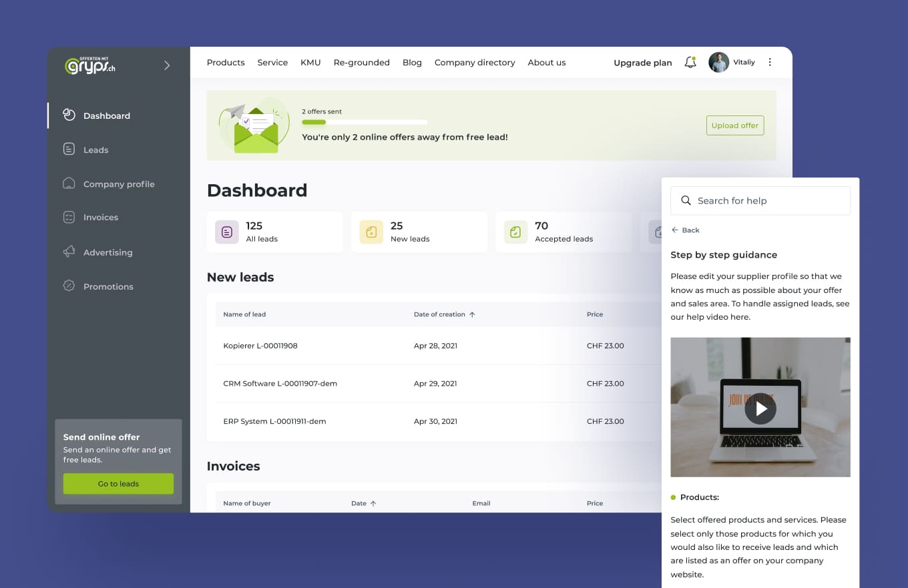The height and width of the screenshot is (588, 908).
Task: Open the Products menu item
Action: pos(226,63)
